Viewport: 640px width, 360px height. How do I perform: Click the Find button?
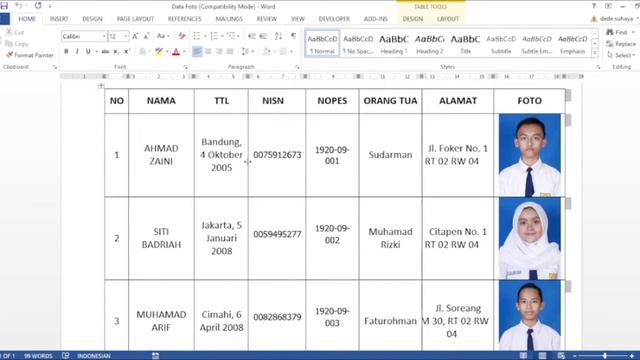(x=620, y=32)
